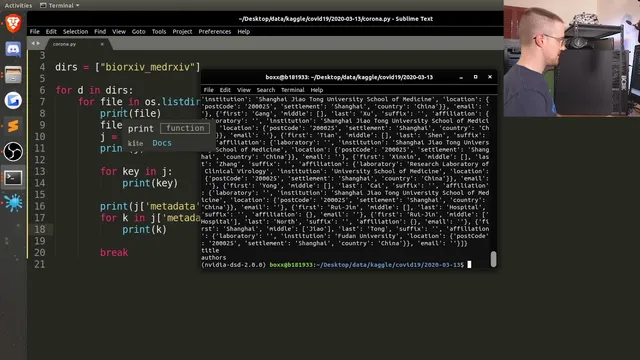Open Sublime Text Find menu

(x=100, y=31)
